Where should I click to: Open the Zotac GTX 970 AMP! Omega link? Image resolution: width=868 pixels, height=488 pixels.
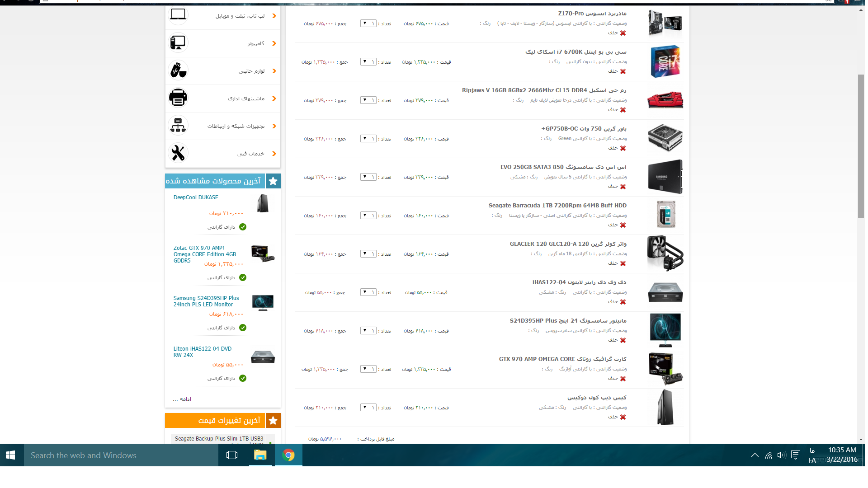tap(205, 254)
